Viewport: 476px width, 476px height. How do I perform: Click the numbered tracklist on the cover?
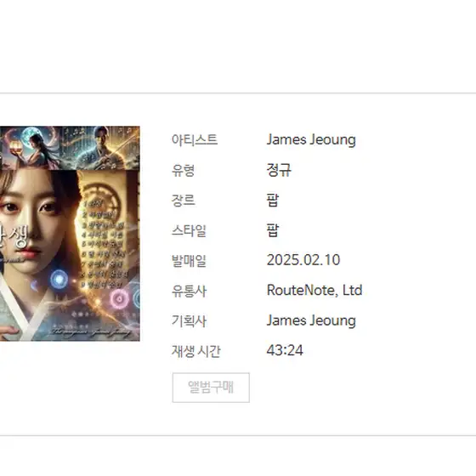(103, 245)
